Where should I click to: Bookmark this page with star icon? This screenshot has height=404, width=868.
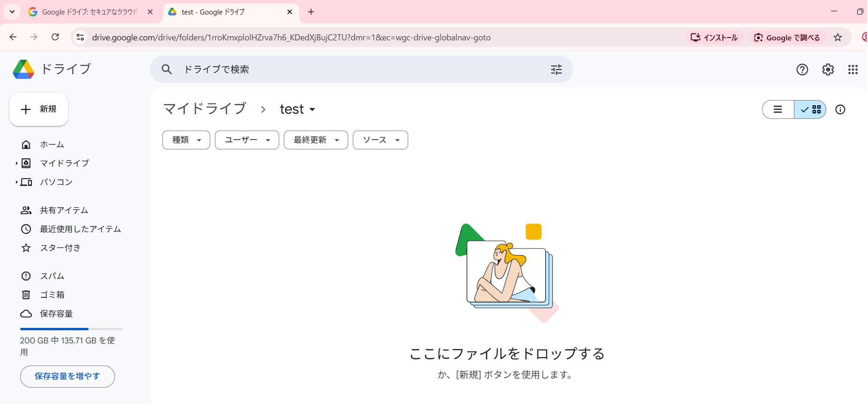pyautogui.click(x=838, y=38)
